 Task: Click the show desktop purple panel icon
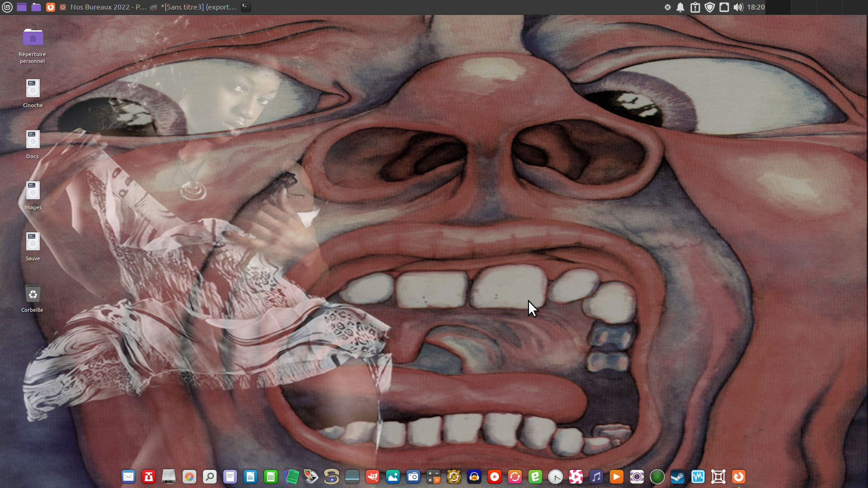(22, 7)
